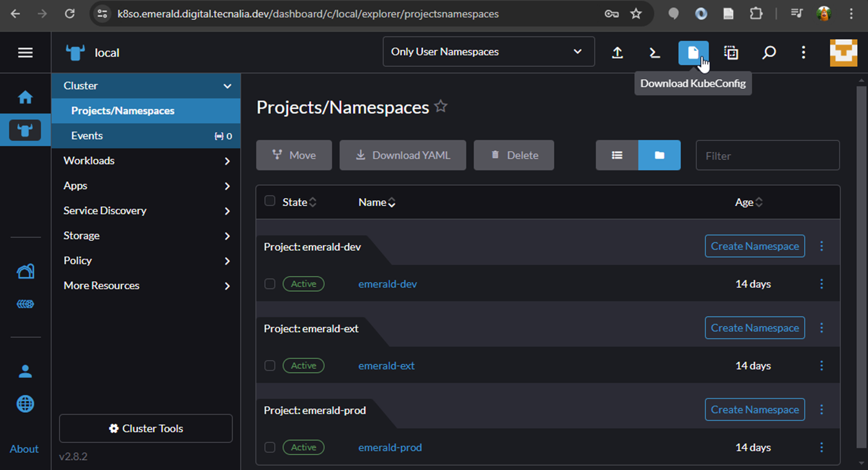This screenshot has height=470, width=868.
Task: Switch to flat list view toggle
Action: [x=617, y=155]
